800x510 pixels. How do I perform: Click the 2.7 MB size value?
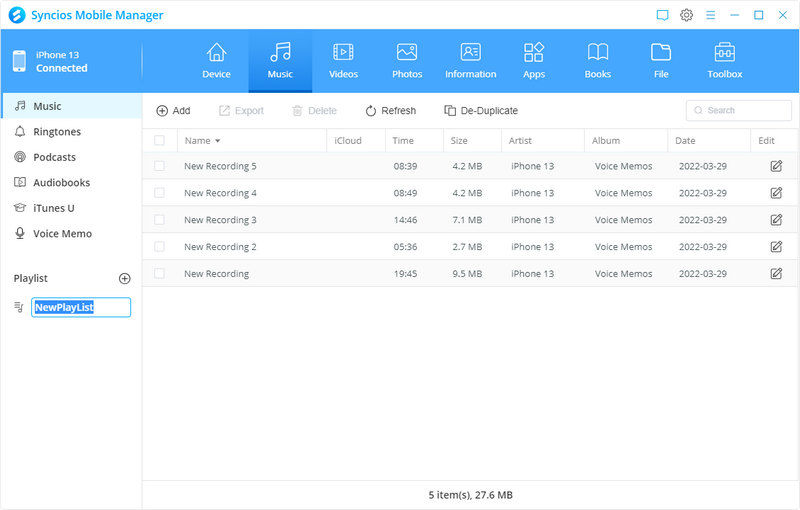pyautogui.click(x=467, y=247)
